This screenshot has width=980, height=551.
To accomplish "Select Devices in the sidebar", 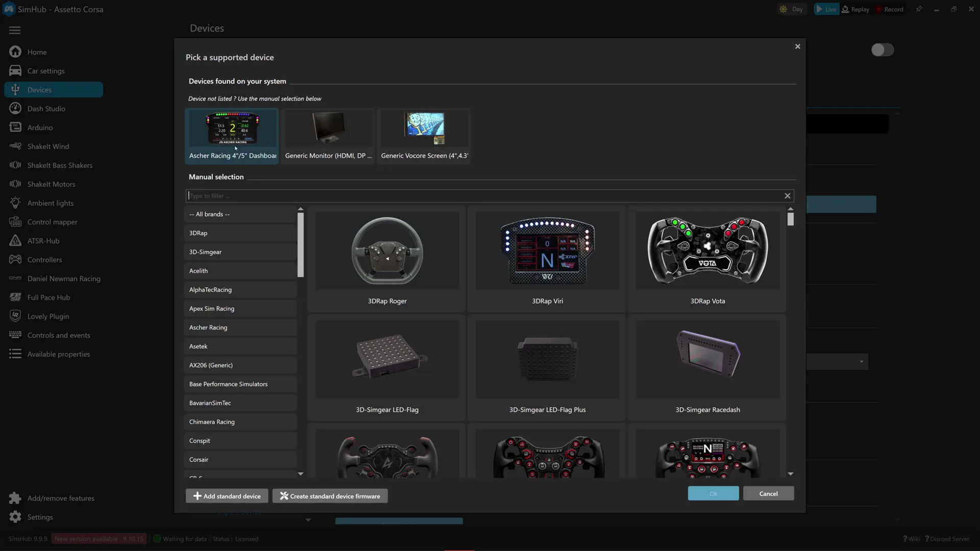I will click(54, 90).
